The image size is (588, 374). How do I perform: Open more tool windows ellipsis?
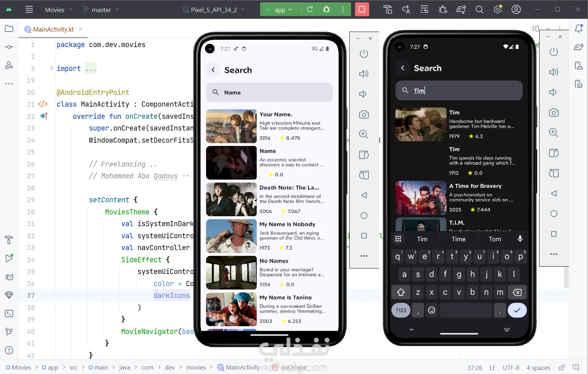tap(9, 84)
